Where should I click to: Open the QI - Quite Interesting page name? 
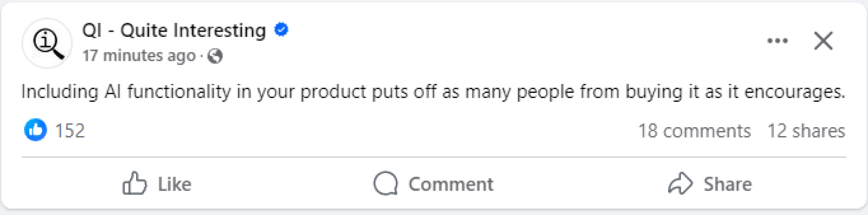[174, 30]
